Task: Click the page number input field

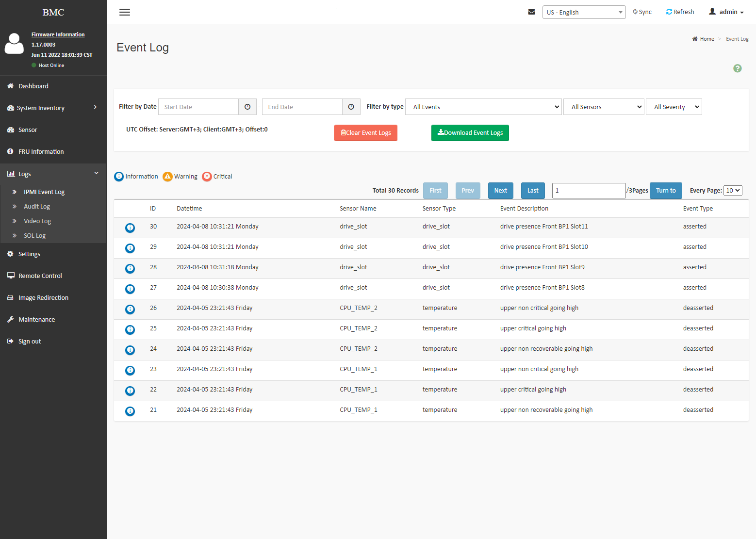Action: point(589,191)
